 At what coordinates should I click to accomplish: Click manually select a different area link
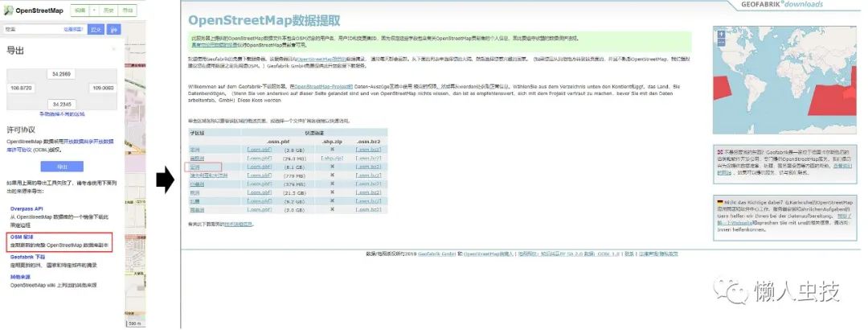click(61, 113)
